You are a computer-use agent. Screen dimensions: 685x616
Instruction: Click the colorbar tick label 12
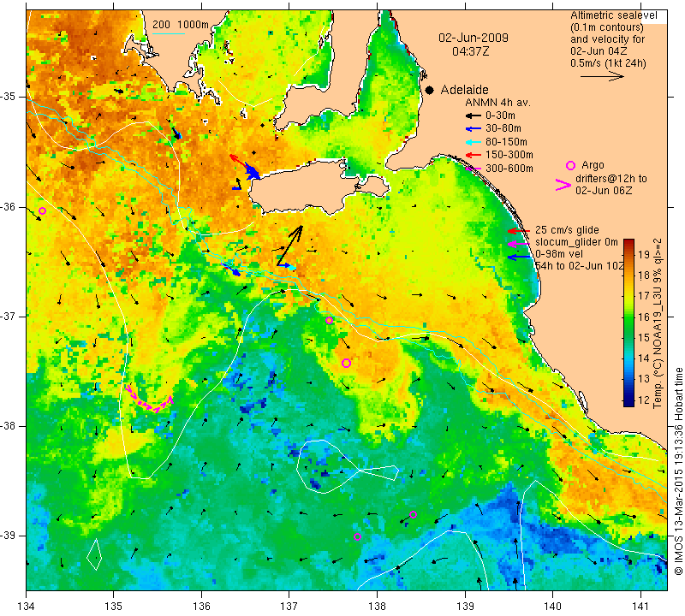[x=645, y=400]
